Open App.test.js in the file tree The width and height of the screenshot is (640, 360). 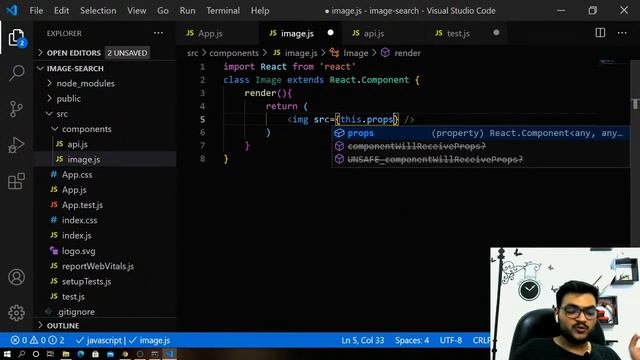pyautogui.click(x=105, y=205)
